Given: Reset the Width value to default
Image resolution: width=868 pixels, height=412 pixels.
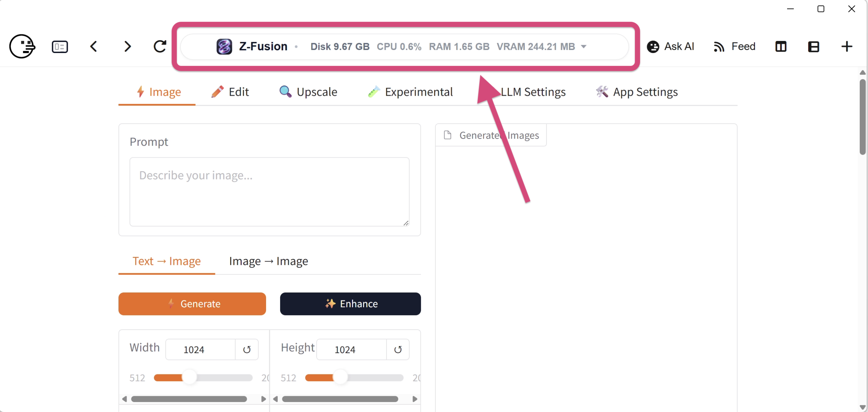Looking at the screenshot, I should (x=247, y=350).
